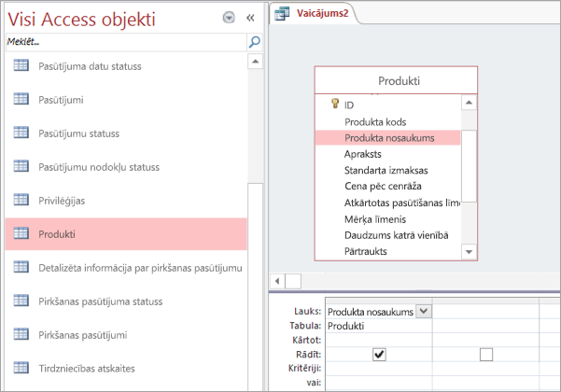The width and height of the screenshot is (561, 392).
Task: Select the Mērķa līmenis field
Action: point(375,219)
